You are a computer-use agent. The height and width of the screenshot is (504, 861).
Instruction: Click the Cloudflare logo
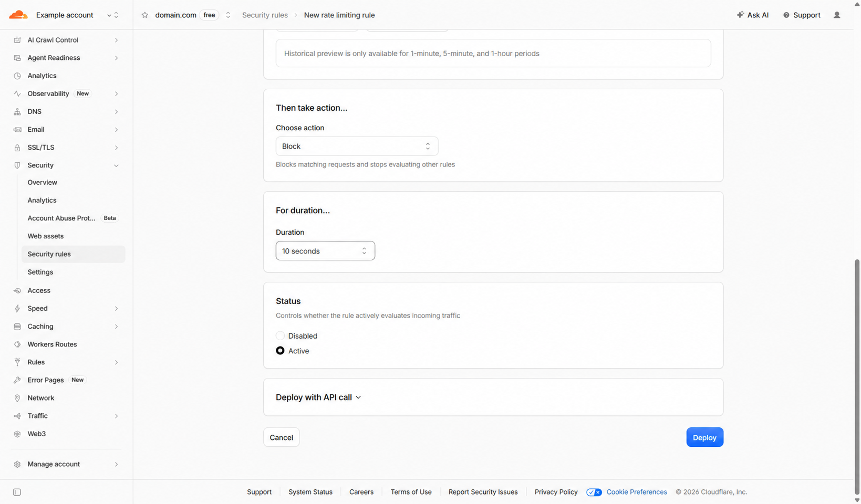[18, 15]
